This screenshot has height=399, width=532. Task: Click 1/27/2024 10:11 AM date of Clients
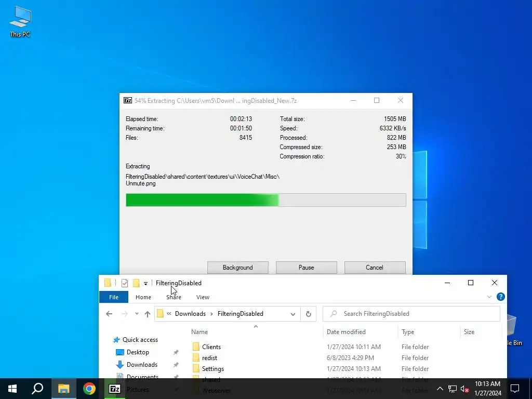click(353, 347)
